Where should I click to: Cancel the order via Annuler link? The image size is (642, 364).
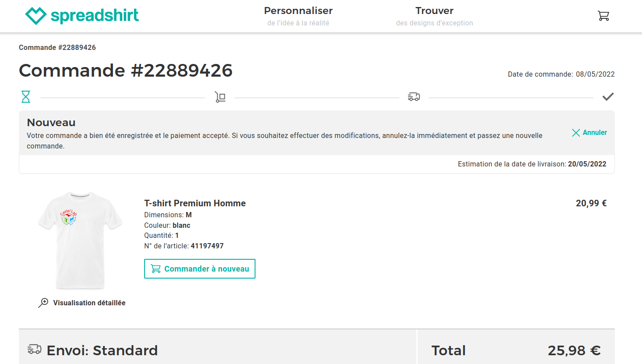pyautogui.click(x=595, y=133)
